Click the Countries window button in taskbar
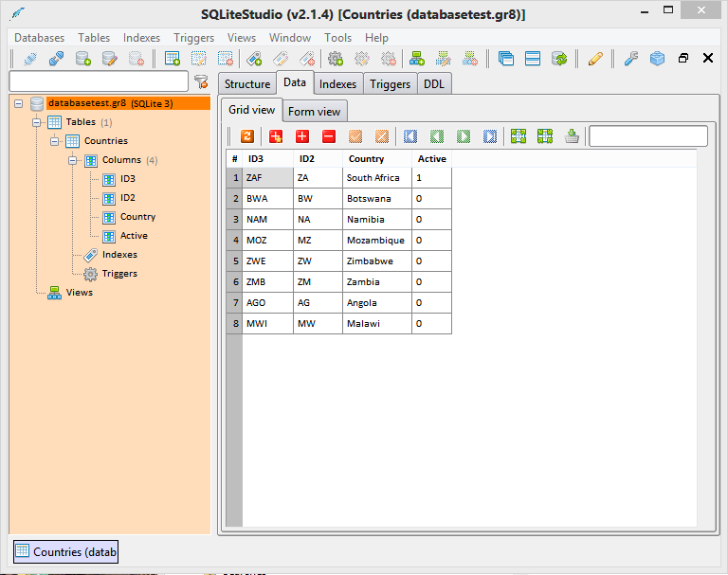The image size is (728, 575). pyautogui.click(x=65, y=551)
